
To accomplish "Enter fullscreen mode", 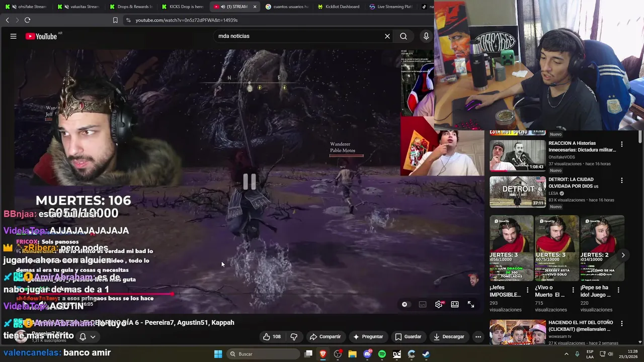I will [x=471, y=304].
